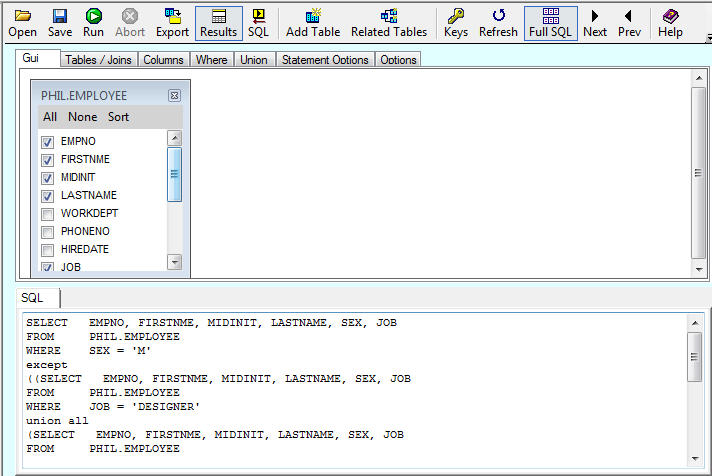Close the PHIL.EMPLOYEE table box
This screenshot has height=476, width=712.
[x=174, y=95]
